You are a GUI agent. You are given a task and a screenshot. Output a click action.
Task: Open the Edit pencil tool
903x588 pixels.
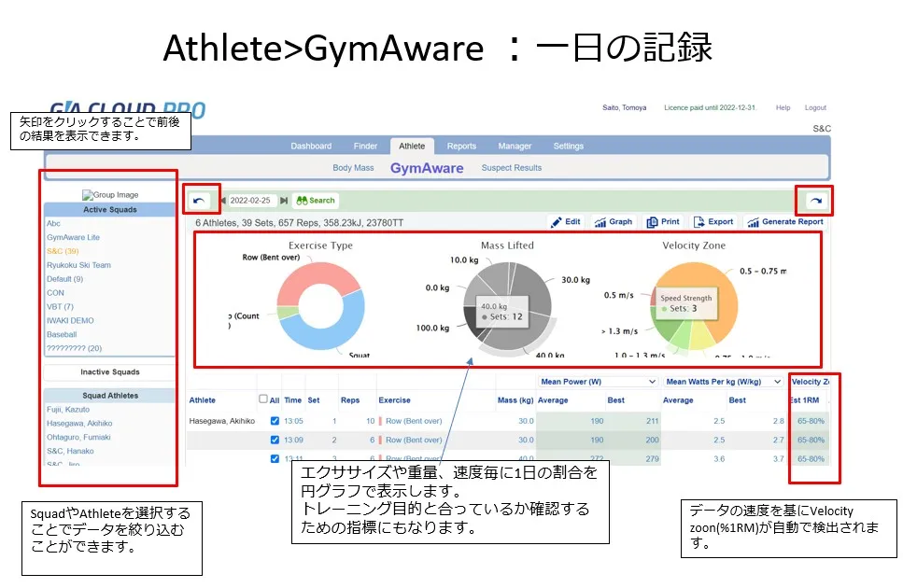tap(566, 222)
